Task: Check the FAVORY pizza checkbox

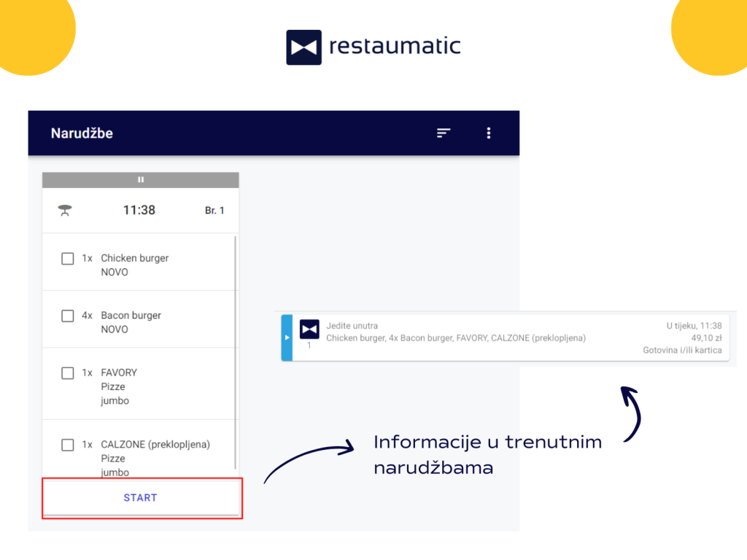Action: (x=68, y=373)
